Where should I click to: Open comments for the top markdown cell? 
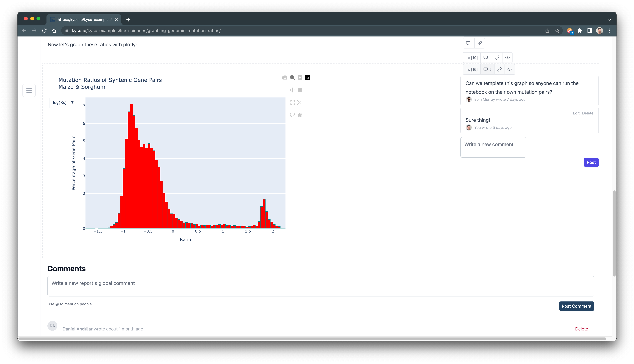click(x=468, y=43)
